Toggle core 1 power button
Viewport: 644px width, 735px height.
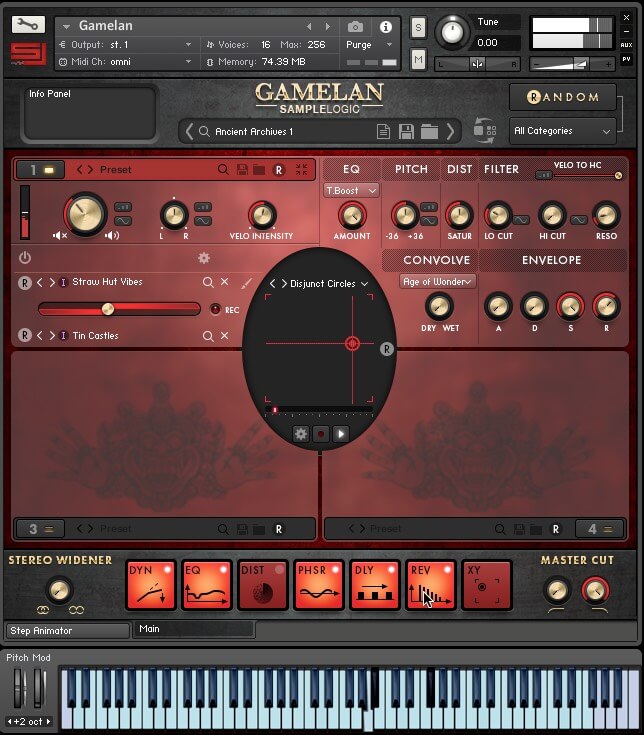pos(25,257)
